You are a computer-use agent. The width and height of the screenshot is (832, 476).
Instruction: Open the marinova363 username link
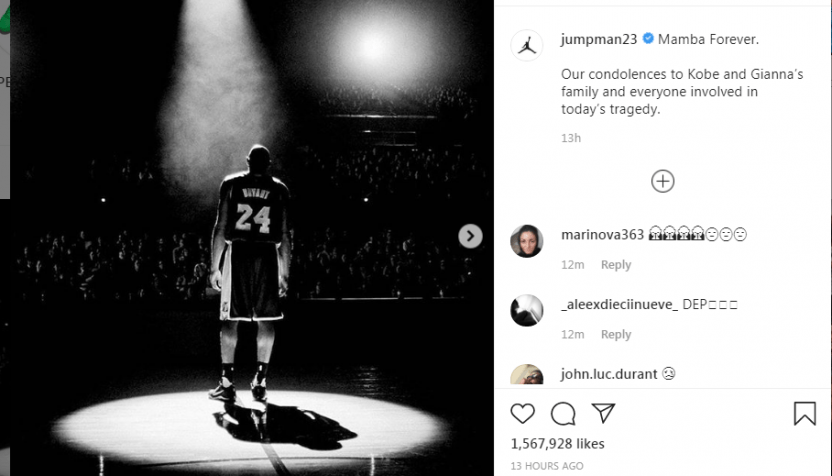[602, 235]
